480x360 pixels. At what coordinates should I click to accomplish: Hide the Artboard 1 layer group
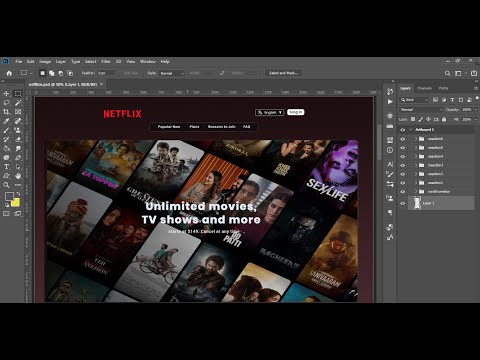(403, 129)
